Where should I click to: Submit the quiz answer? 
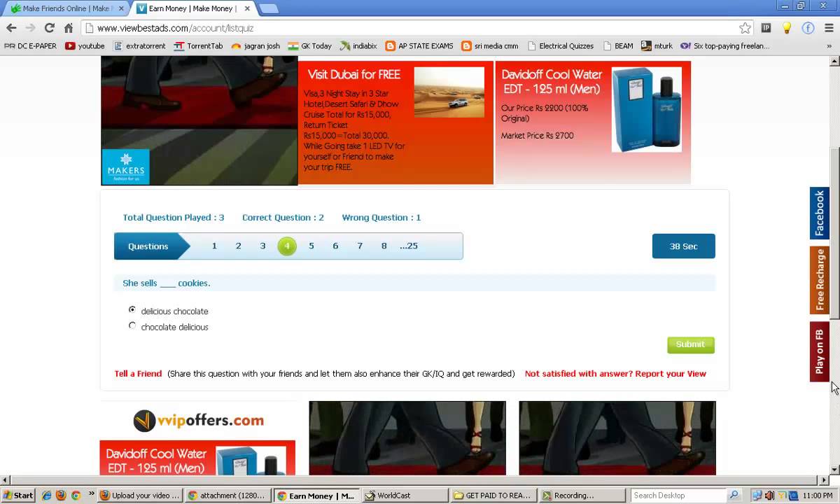(690, 344)
